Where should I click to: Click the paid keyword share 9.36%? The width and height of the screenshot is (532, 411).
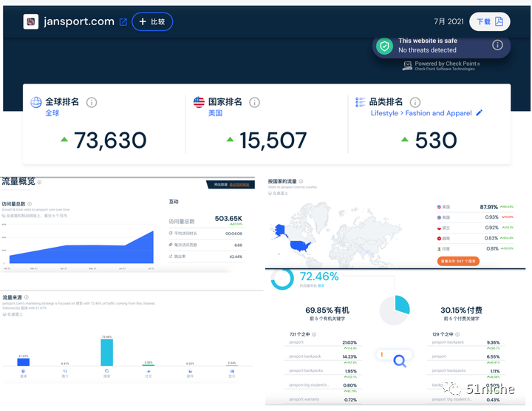point(493,342)
